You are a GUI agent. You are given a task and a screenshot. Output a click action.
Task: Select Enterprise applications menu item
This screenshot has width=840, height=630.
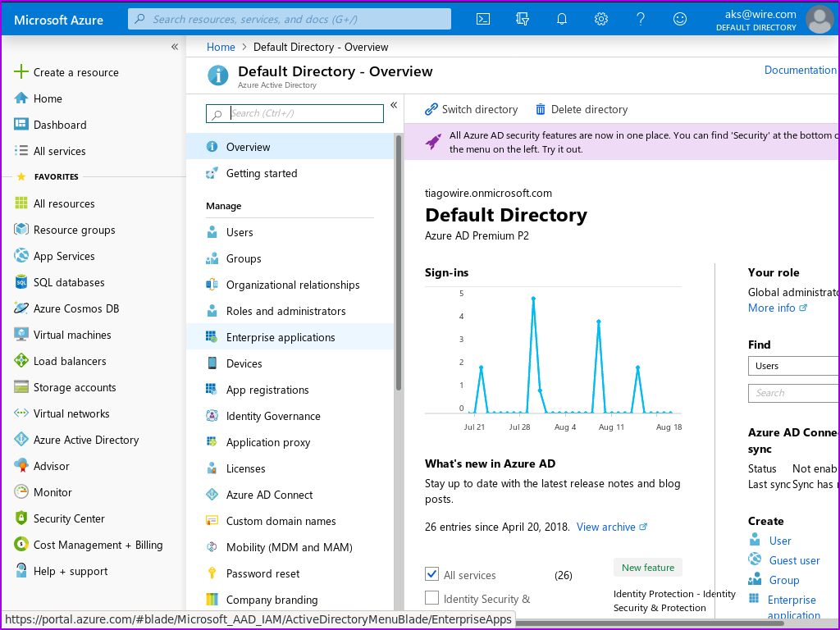[290, 337]
